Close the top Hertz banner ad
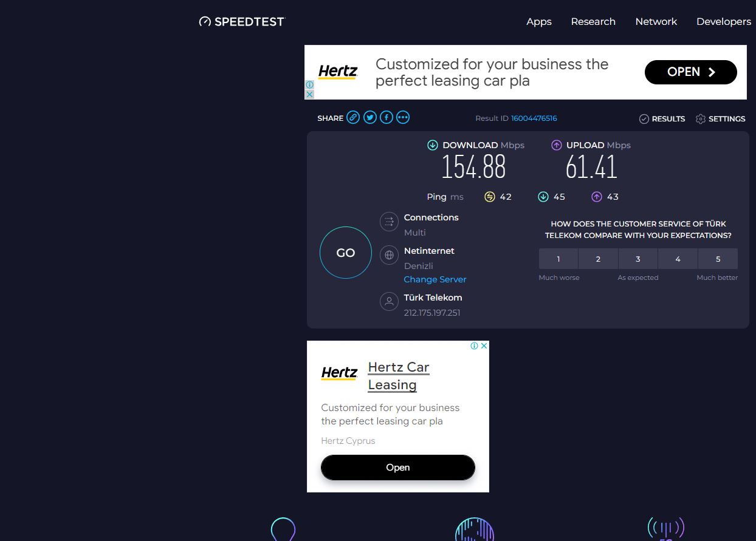This screenshot has height=541, width=756. coord(309,95)
